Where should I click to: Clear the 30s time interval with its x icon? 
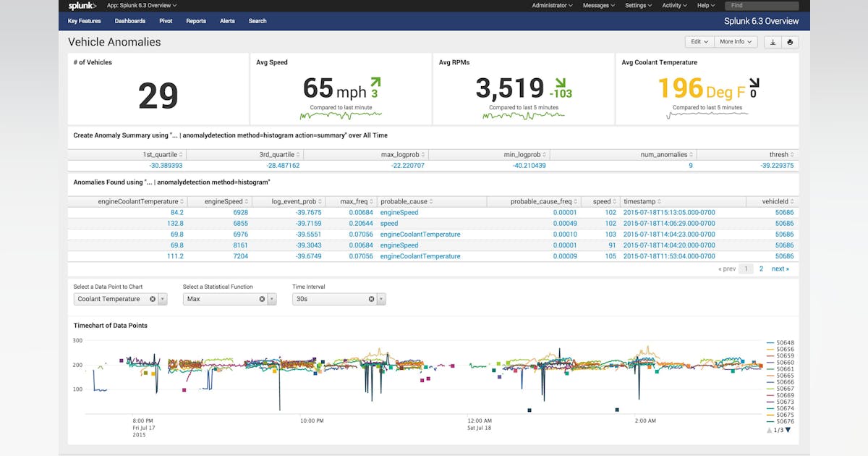371,298
